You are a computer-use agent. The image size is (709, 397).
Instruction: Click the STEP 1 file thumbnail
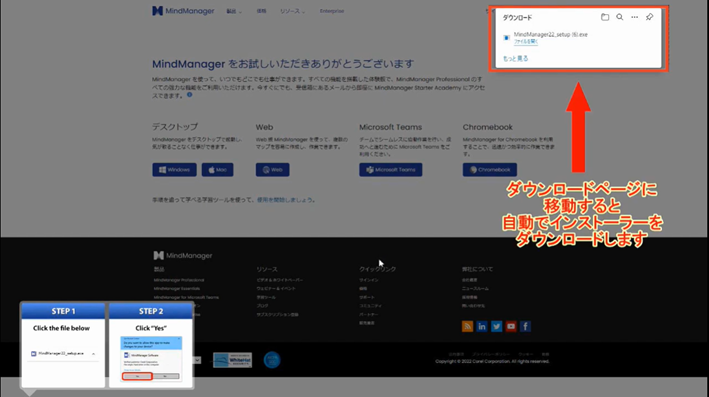click(x=63, y=354)
